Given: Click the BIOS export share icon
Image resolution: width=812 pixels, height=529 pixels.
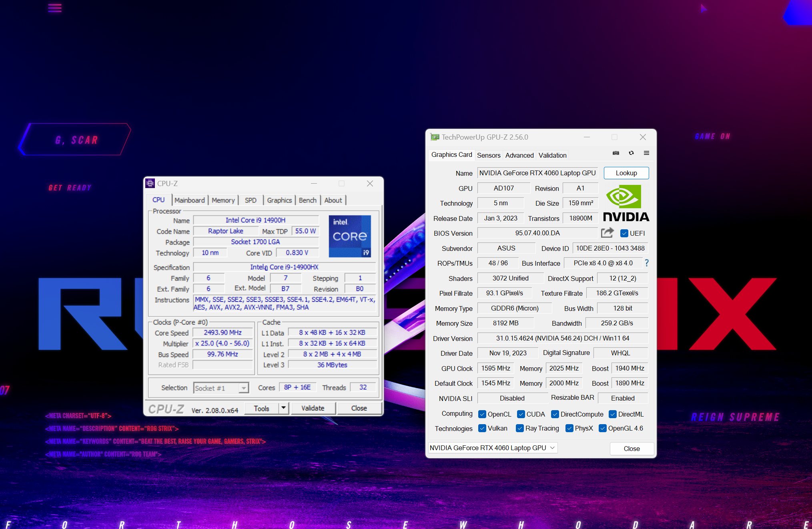Looking at the screenshot, I should click(607, 233).
